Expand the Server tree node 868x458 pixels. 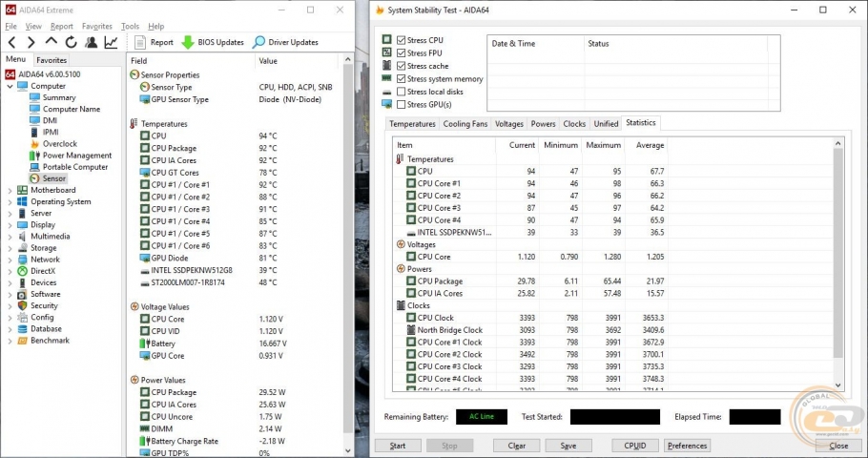click(10, 213)
